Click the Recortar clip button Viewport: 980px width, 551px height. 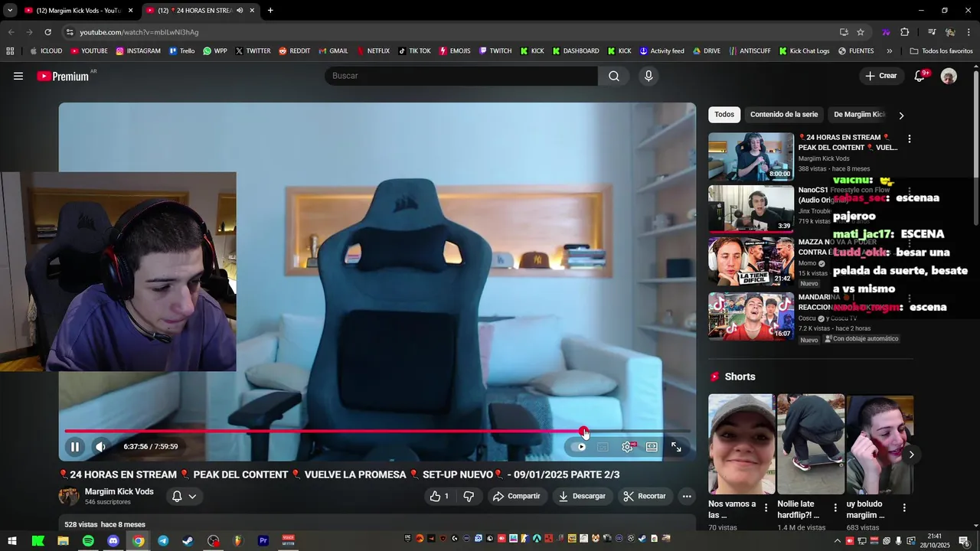[x=645, y=496]
